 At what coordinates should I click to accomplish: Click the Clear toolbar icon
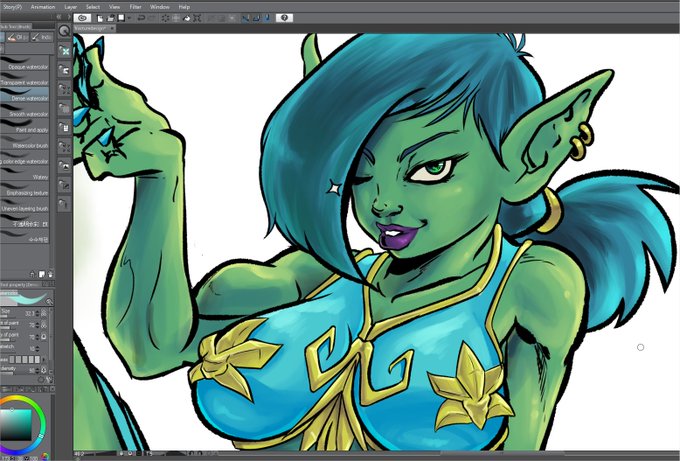coord(165,18)
